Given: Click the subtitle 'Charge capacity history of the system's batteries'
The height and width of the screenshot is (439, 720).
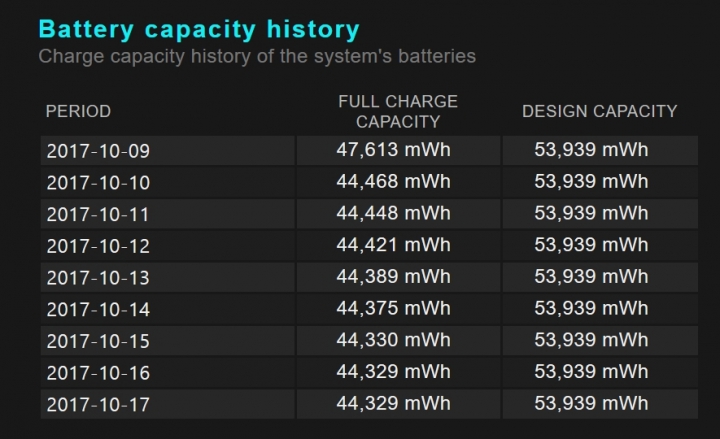Looking at the screenshot, I should click(257, 56).
